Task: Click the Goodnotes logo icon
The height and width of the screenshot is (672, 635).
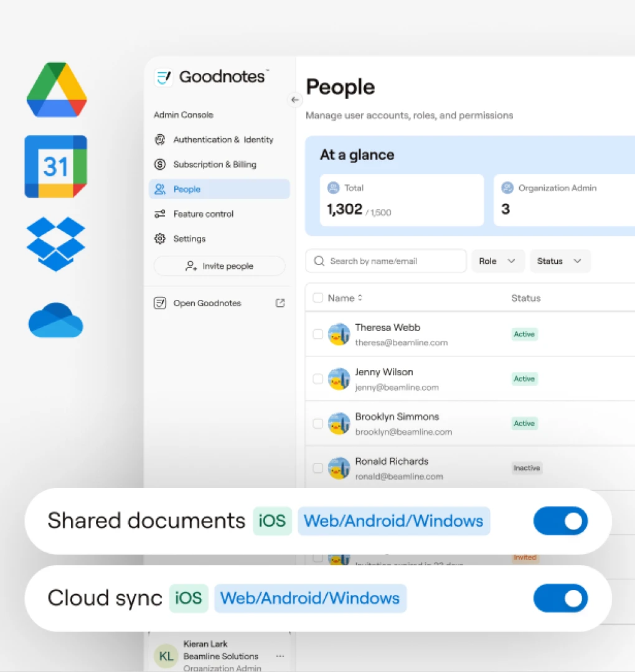Action: (x=163, y=78)
